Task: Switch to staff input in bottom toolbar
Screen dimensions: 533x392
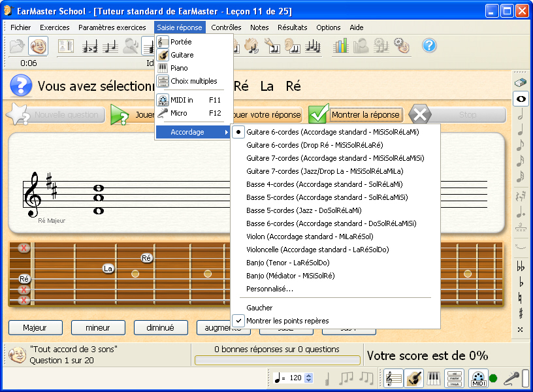Action: click(393, 378)
